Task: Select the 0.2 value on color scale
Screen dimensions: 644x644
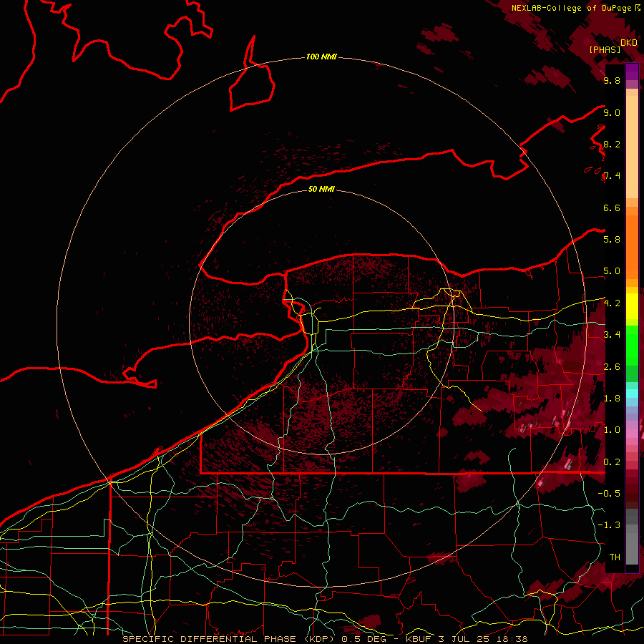Action: click(612, 462)
